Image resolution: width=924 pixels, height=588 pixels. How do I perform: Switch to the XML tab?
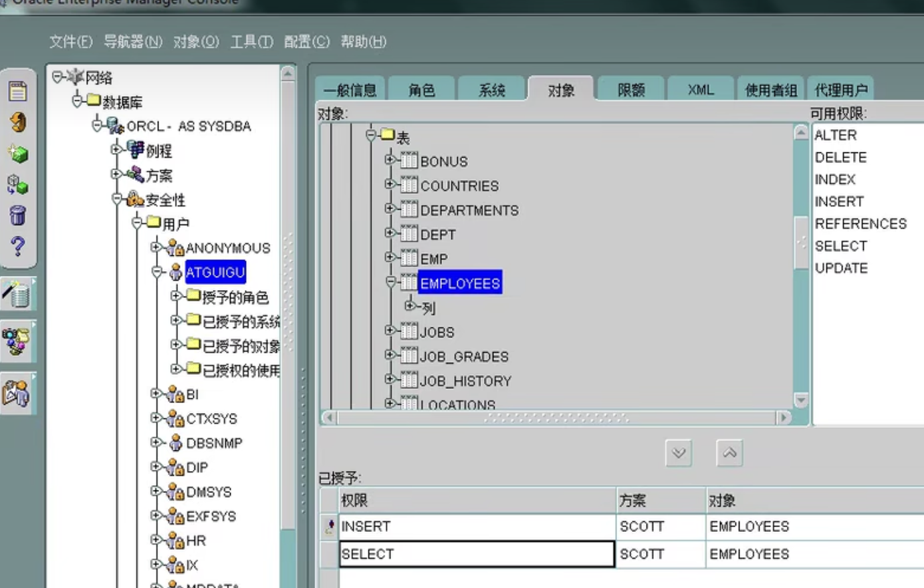point(701,90)
